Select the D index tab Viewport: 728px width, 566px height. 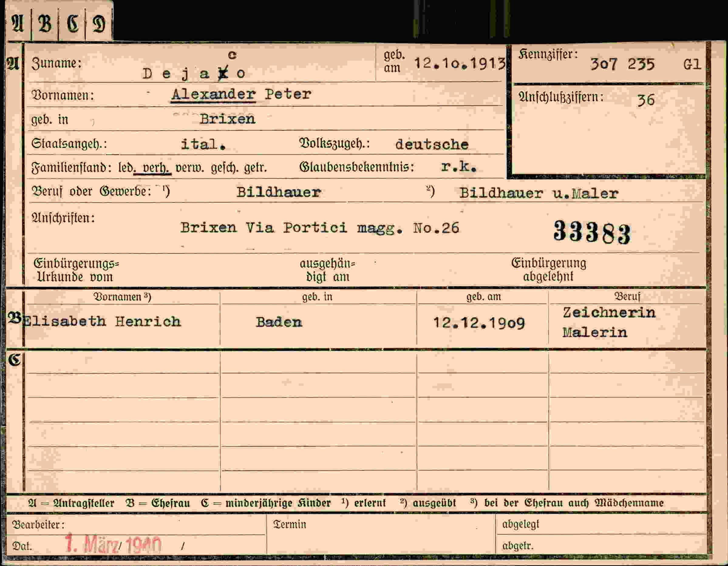pyautogui.click(x=99, y=24)
